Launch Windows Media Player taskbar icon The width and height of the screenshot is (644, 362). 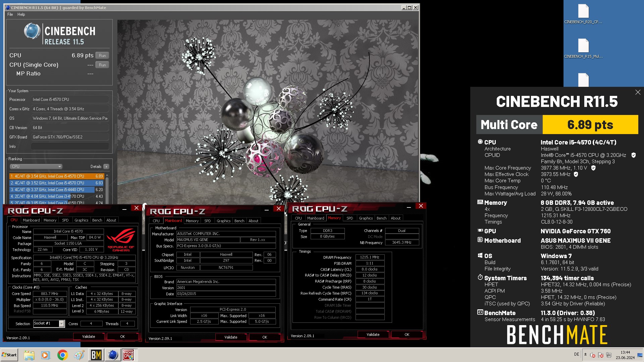46,355
